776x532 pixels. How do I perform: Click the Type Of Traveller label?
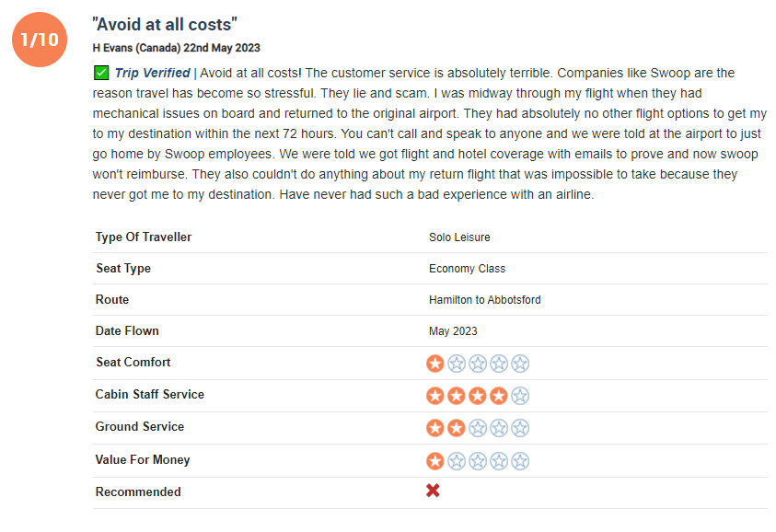[x=144, y=237]
